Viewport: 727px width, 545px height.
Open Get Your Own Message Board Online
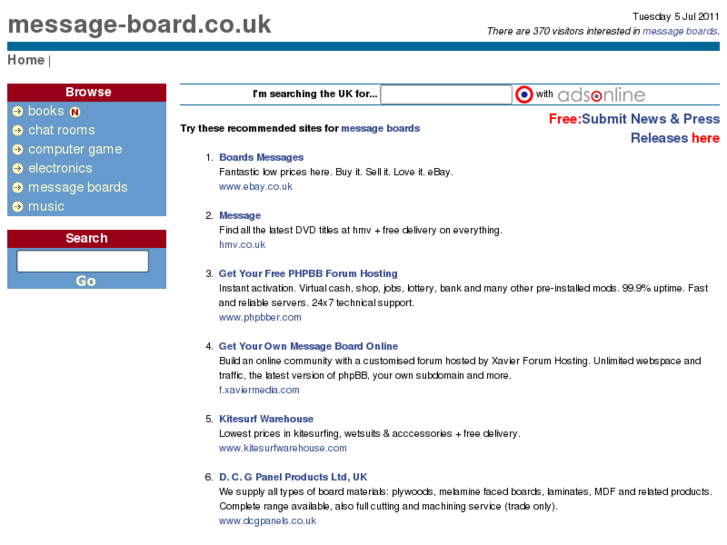tap(308, 346)
